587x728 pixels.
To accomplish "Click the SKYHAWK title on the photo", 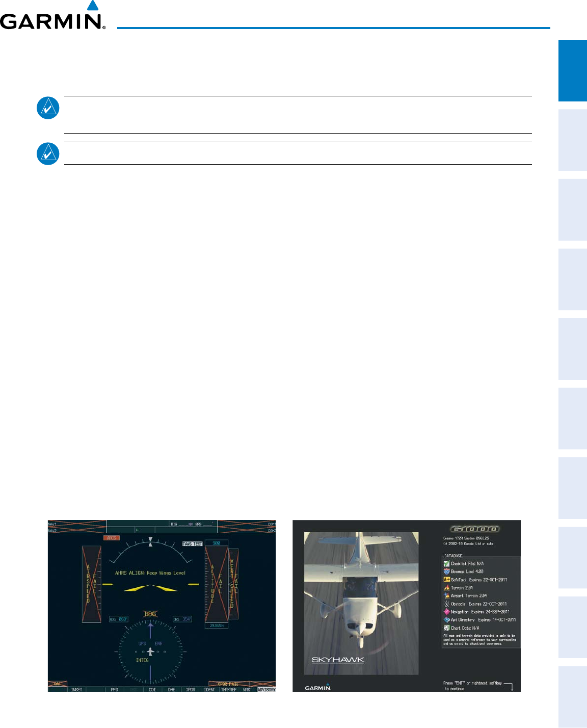I will pos(338,660).
